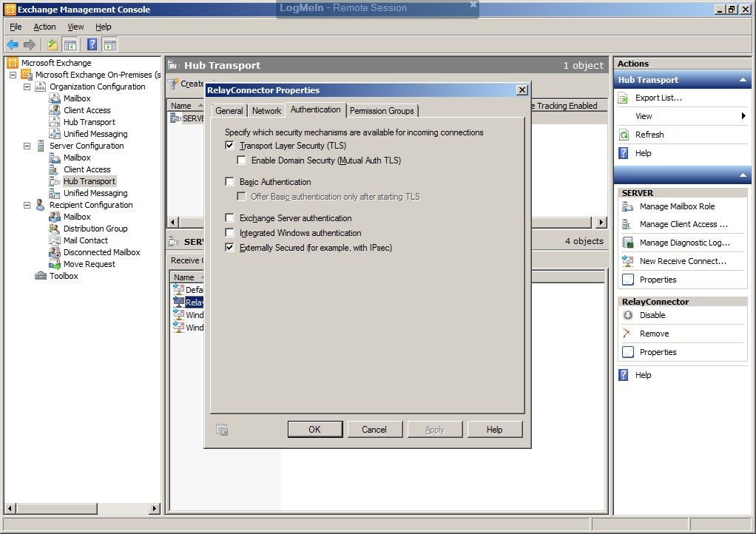This screenshot has height=534, width=756.
Task: Click the Back arrow toolbar icon
Action: (13, 45)
